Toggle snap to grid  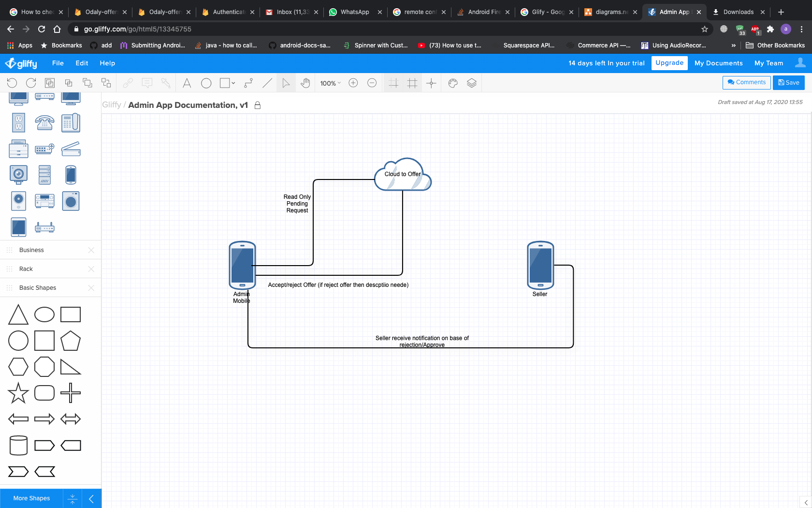point(393,83)
